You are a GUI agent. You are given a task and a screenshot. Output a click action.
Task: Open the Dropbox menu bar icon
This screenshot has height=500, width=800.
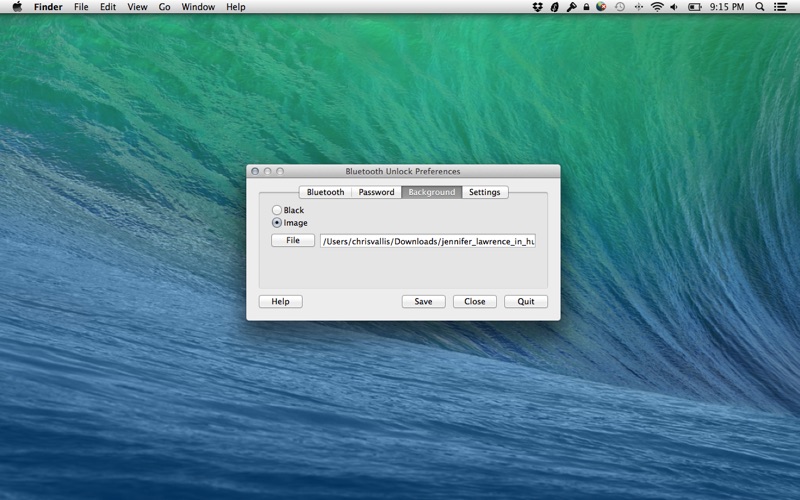coord(538,7)
